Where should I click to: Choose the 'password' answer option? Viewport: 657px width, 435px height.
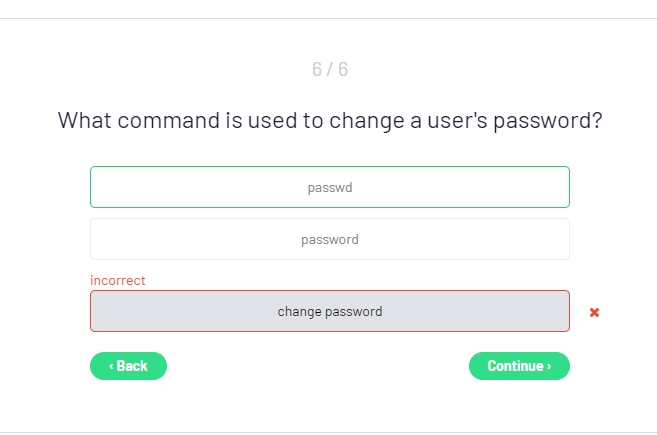(x=330, y=239)
